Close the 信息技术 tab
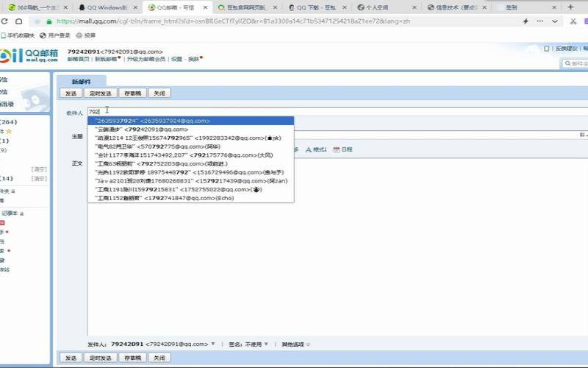The width and height of the screenshot is (588, 368). pyautogui.click(x=484, y=7)
